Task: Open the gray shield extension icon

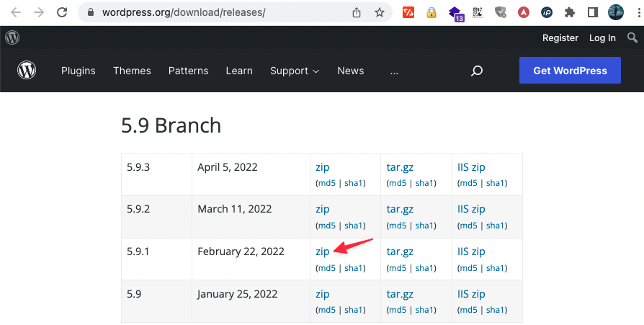Action: coord(500,13)
